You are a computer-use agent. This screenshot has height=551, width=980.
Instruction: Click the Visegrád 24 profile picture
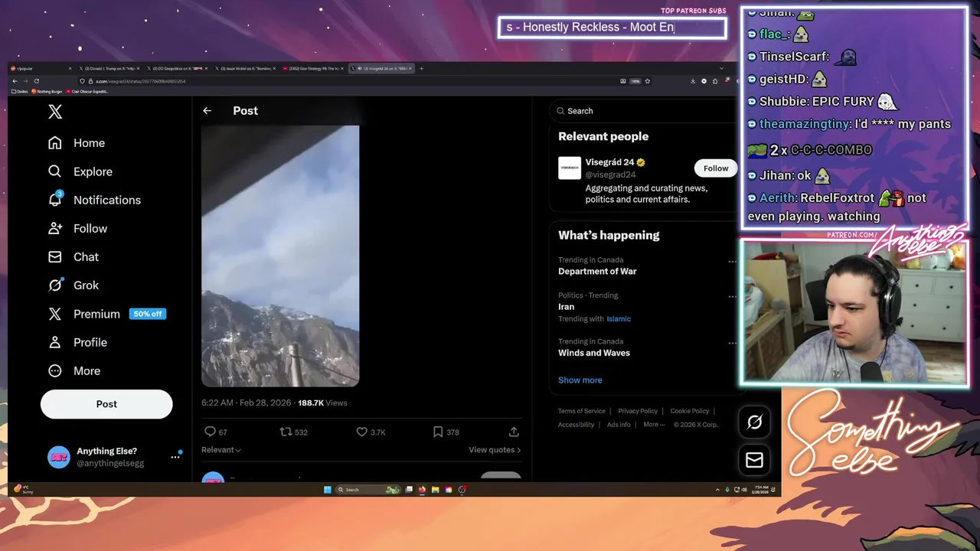(570, 168)
